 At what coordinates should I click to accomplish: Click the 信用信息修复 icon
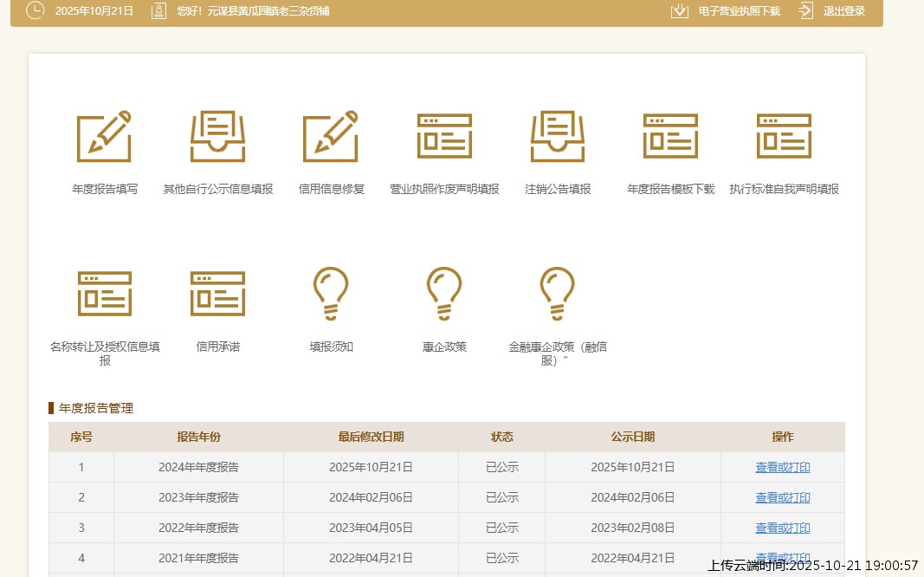[331, 137]
